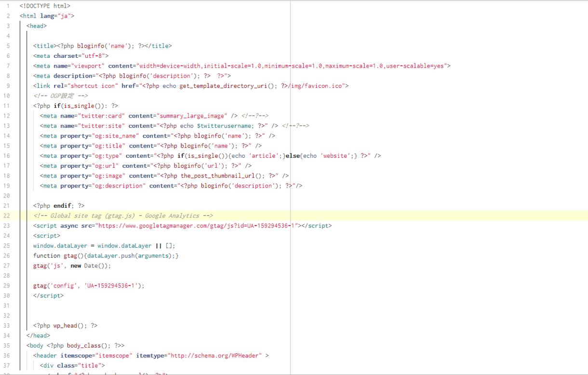Select the lang="ja" attribute value

(x=66, y=16)
